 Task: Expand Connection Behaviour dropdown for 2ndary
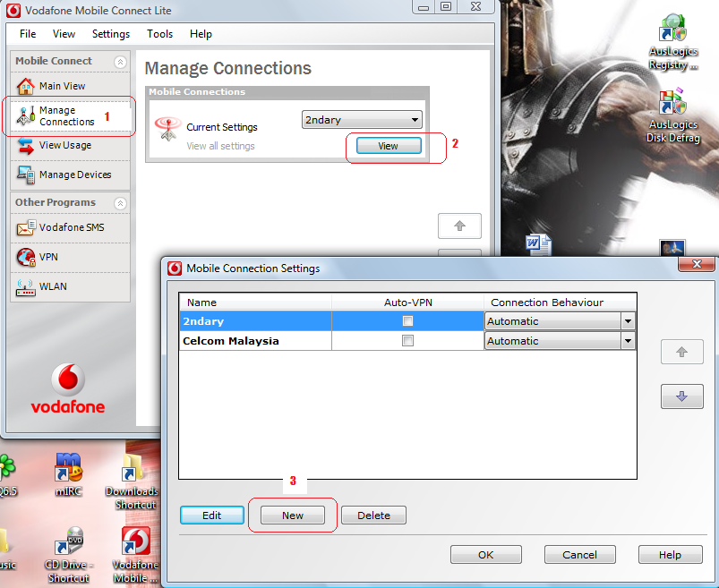[x=628, y=321]
